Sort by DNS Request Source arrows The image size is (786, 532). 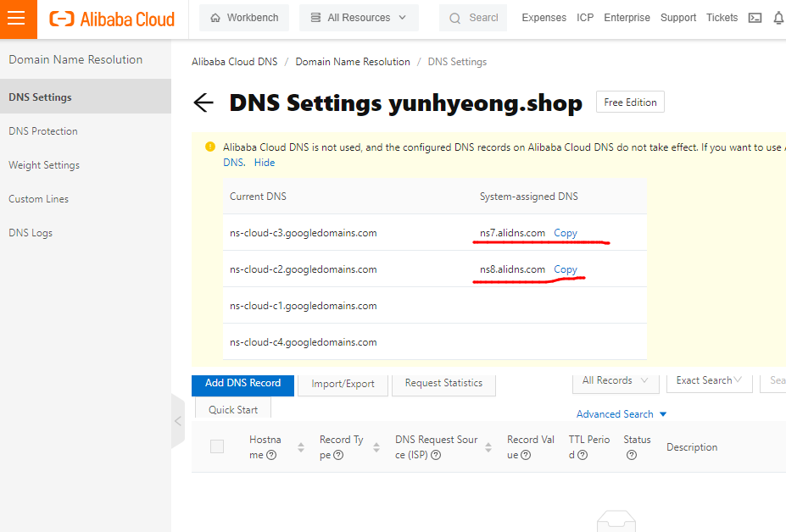(x=488, y=447)
